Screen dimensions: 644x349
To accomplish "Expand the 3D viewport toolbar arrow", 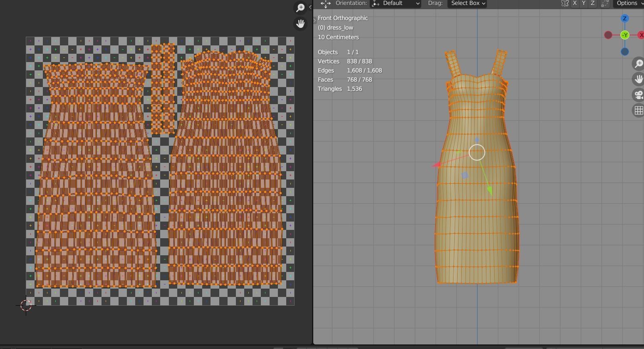I will tap(315, 20).
